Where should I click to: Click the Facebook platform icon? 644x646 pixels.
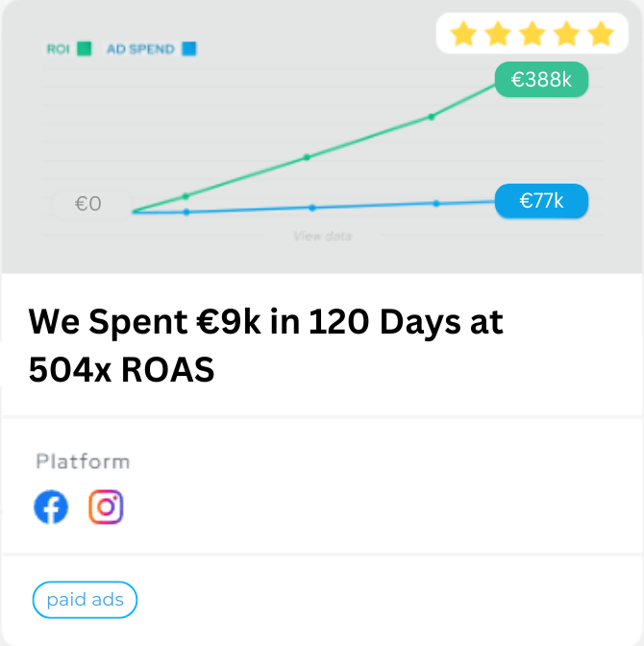[x=51, y=507]
